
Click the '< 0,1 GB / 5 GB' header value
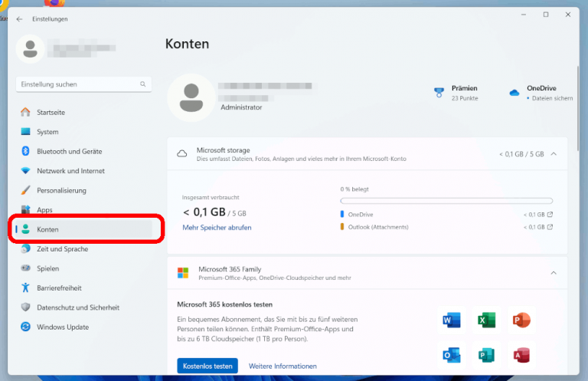pos(521,154)
